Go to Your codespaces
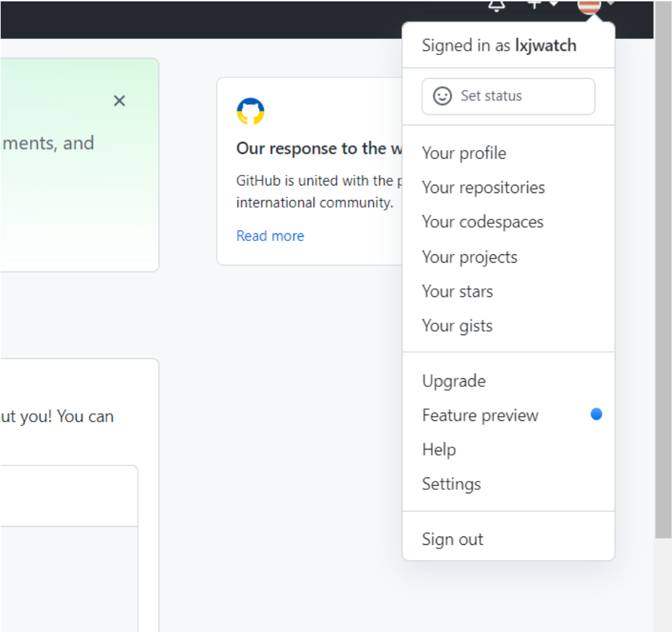This screenshot has height=632, width=672. [483, 222]
